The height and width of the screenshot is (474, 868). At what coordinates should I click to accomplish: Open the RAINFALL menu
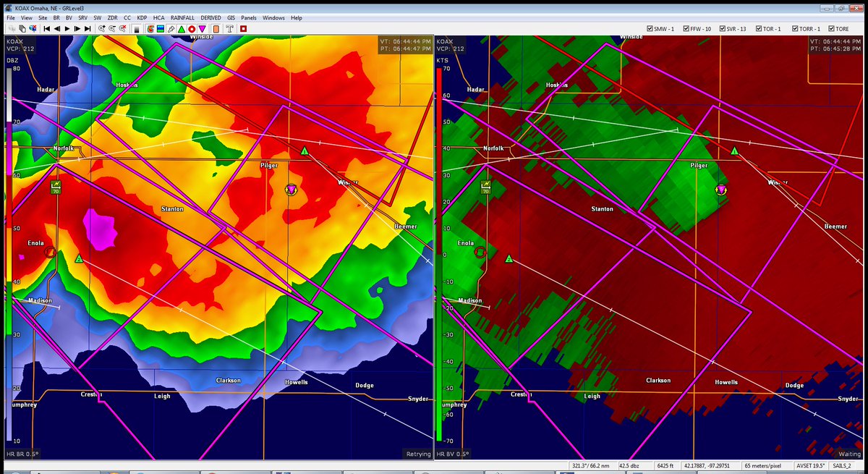[182, 17]
